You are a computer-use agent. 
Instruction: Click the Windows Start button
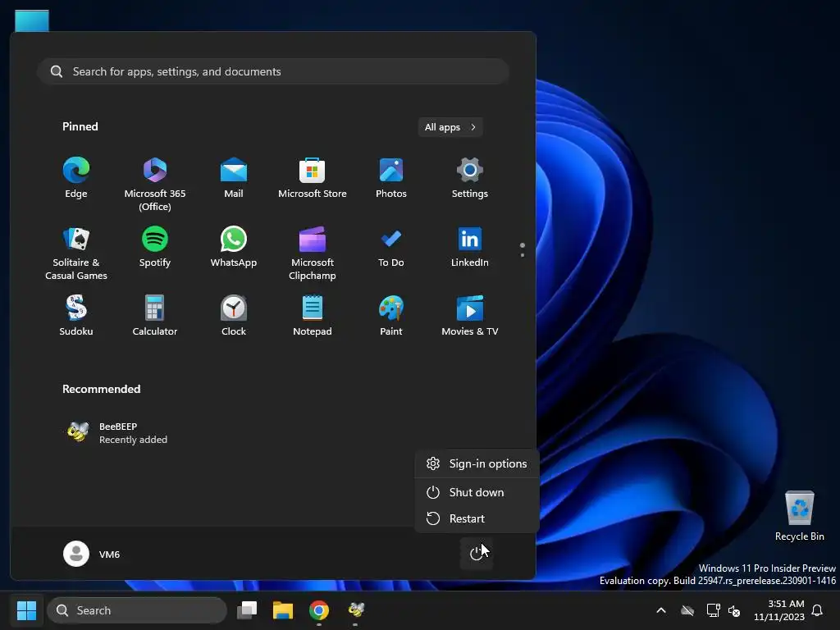[26, 610]
